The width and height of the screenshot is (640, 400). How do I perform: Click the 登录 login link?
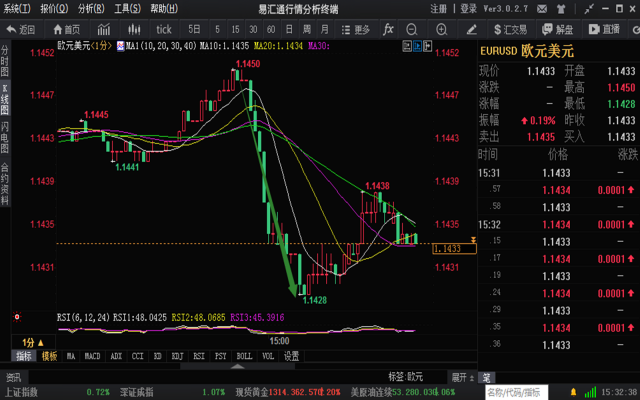tap(467, 8)
